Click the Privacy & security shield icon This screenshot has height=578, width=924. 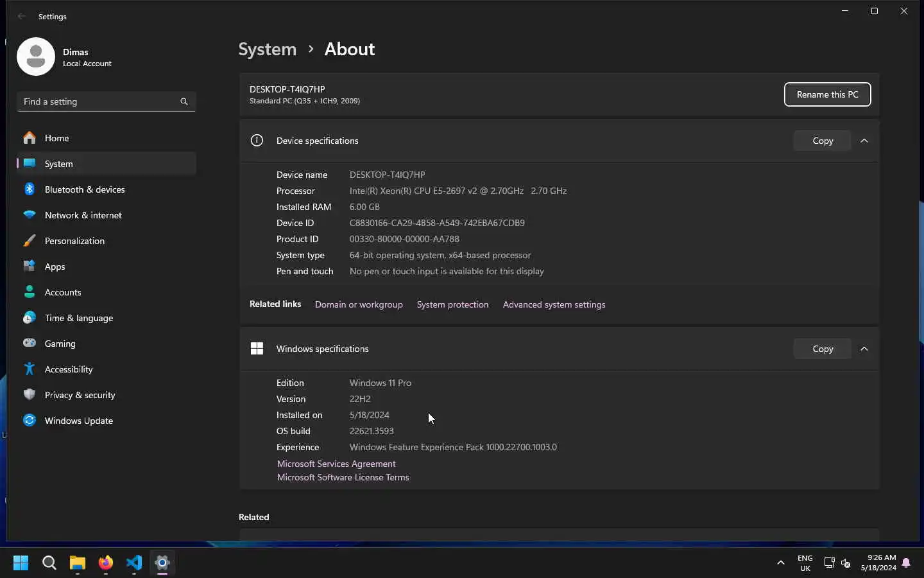[30, 394]
